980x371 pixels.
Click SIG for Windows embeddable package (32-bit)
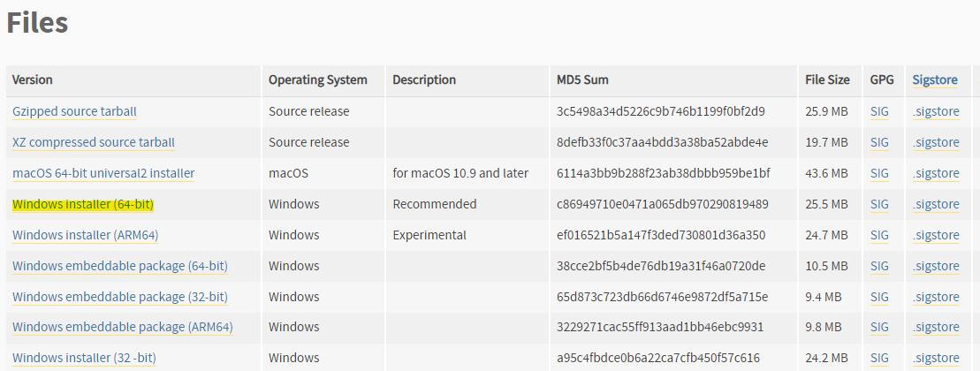pyautogui.click(x=879, y=297)
